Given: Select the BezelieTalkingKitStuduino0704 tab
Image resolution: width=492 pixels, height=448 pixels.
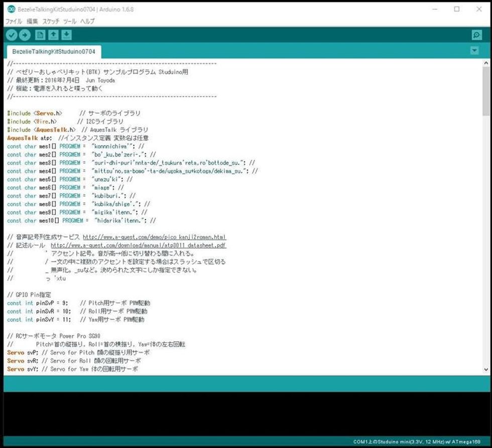Looking at the screenshot, I should point(54,52).
